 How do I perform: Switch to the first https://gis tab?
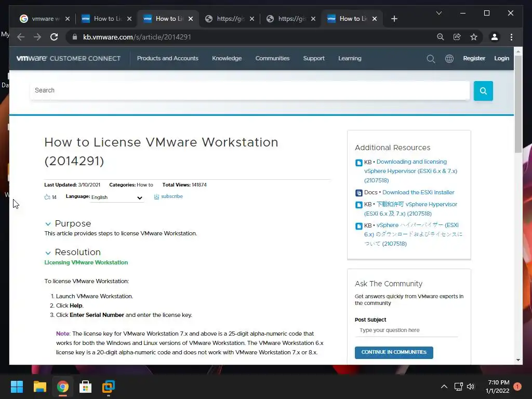point(229,19)
